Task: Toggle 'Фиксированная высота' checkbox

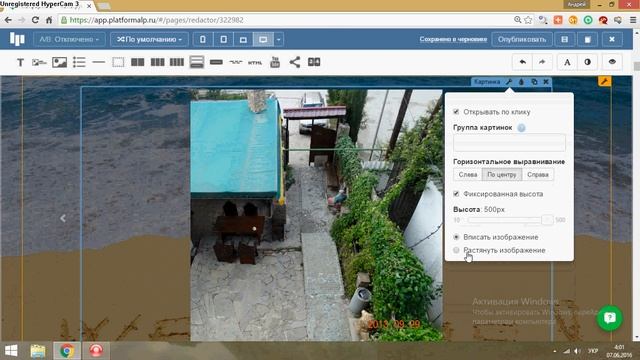Action: 456,193
